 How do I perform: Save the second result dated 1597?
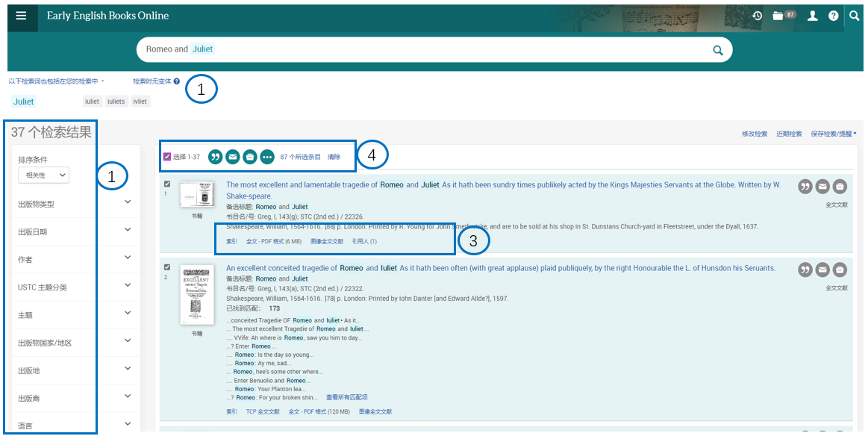tap(840, 270)
